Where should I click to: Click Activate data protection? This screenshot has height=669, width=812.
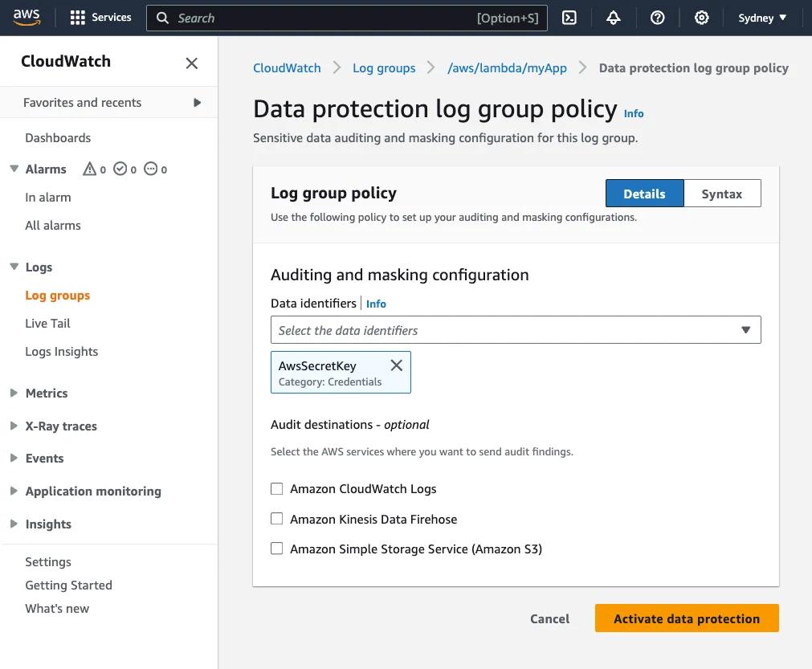point(686,618)
